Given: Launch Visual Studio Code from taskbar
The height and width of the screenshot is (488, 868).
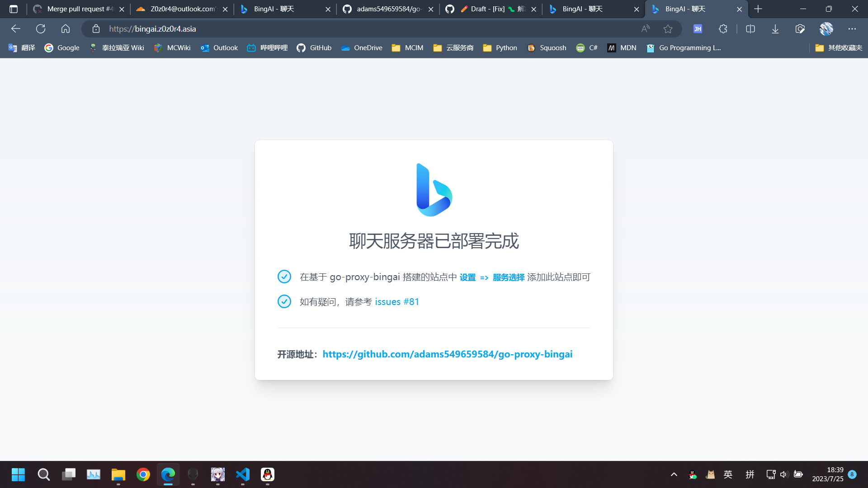Looking at the screenshot, I should point(243,474).
